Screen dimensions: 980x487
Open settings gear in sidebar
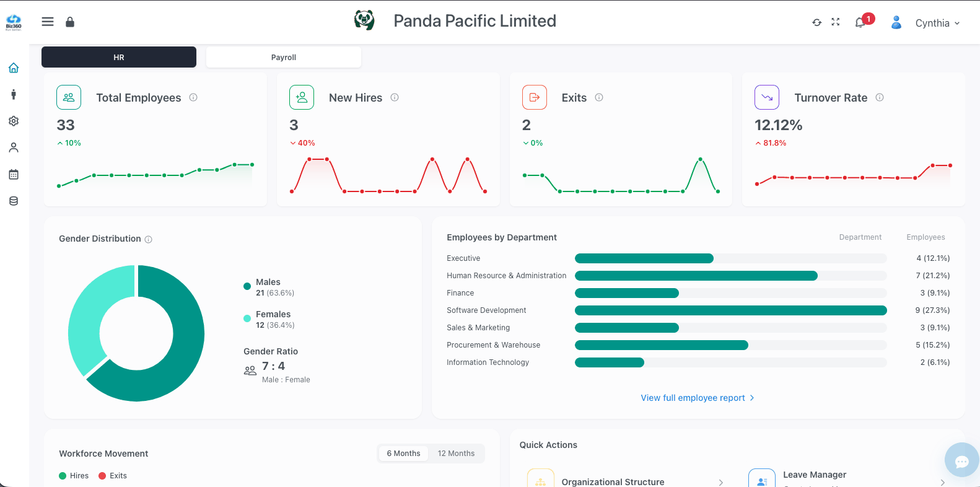[x=14, y=121]
